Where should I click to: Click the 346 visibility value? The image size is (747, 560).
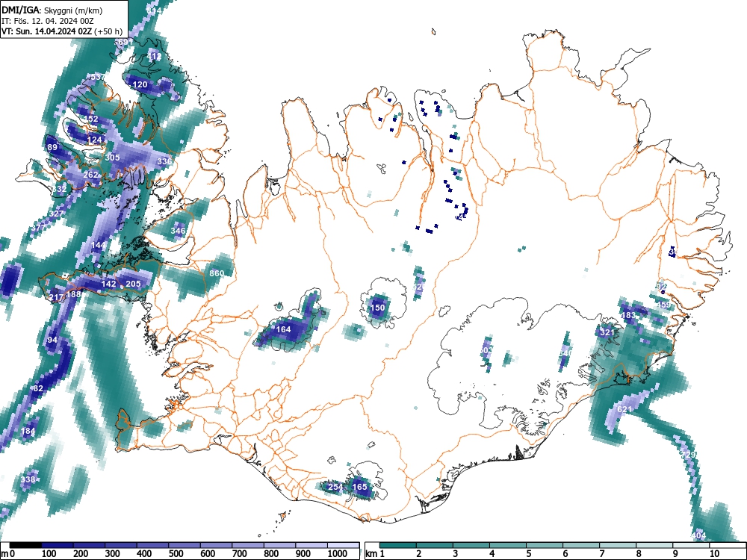coord(179,231)
